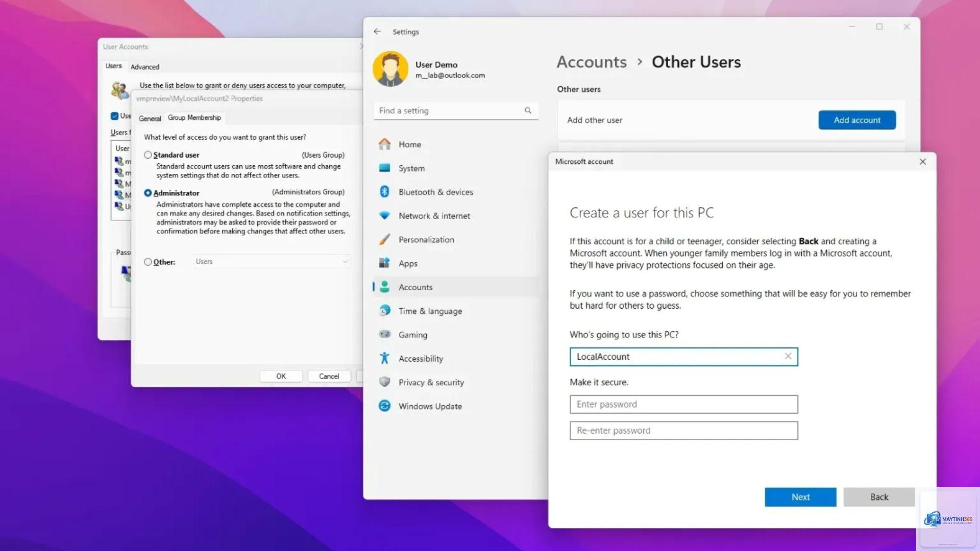Screen dimensions: 980x551
Task: Focus the Find a setting search box
Action: 455,110
